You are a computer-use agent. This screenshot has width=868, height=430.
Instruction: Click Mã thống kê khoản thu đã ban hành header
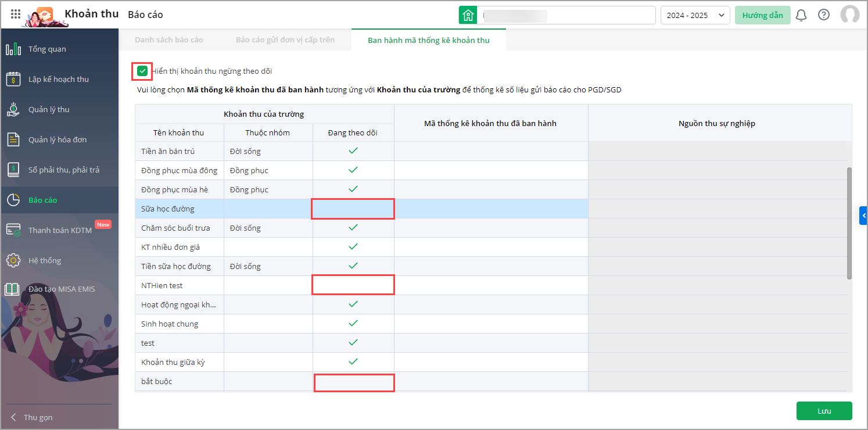(x=490, y=123)
